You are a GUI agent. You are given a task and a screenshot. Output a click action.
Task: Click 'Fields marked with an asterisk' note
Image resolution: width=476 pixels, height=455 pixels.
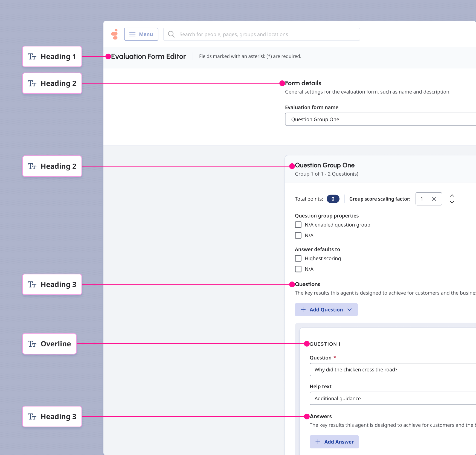tap(250, 56)
